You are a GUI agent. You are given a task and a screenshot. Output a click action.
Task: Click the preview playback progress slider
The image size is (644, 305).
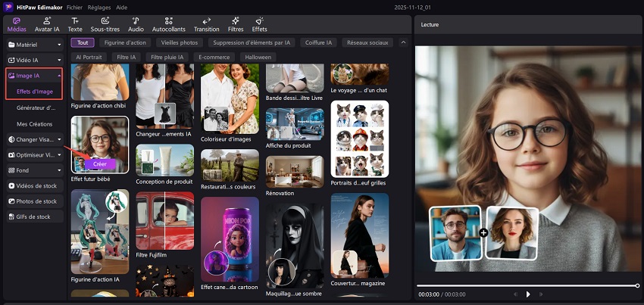click(x=527, y=285)
